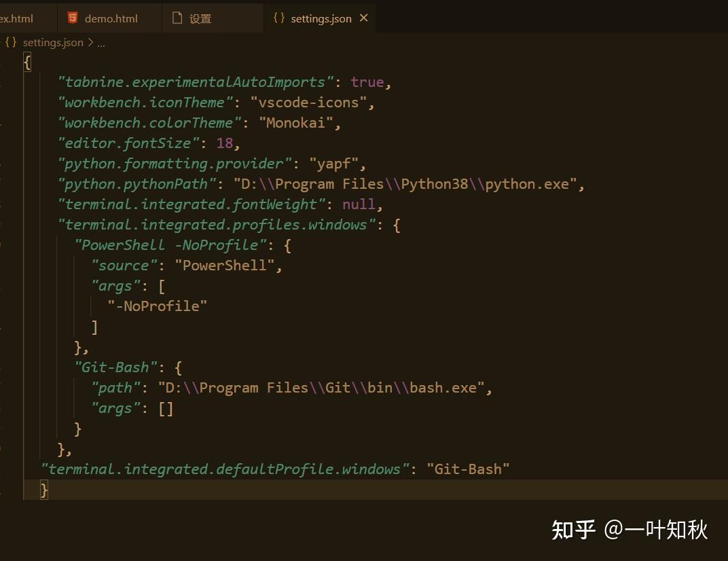728x561 pixels.
Task: Click the JSON icon in the breadcrumb bar
Action: pyautogui.click(x=10, y=42)
